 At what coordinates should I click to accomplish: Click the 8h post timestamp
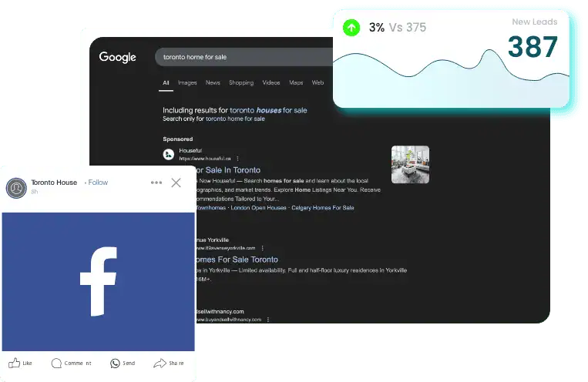[34, 192]
